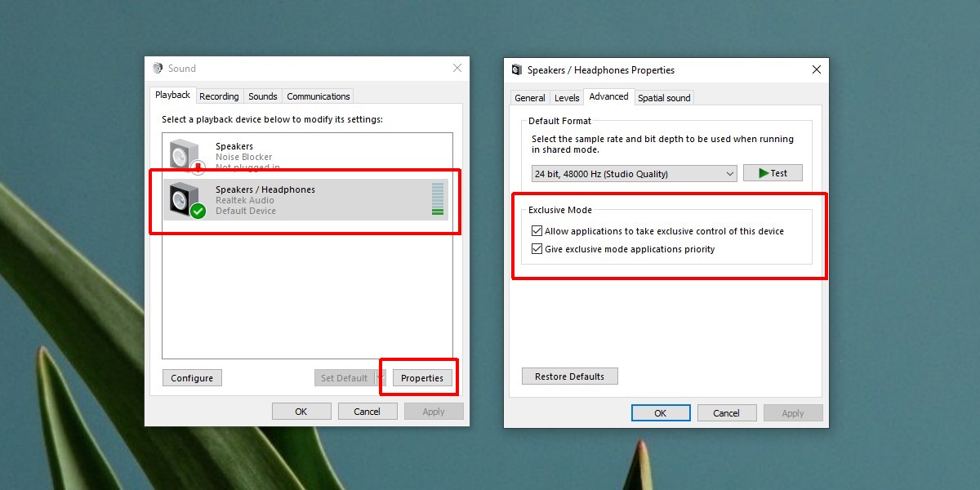Click the 'Default Device' status text
Viewport: 980px width, 490px height.
tap(246, 211)
